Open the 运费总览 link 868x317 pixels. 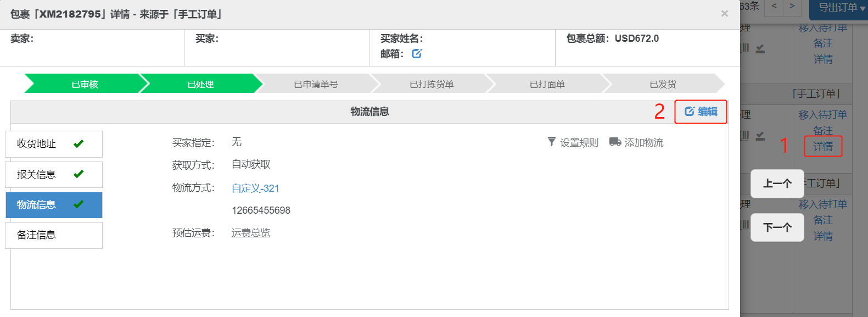pos(251,233)
